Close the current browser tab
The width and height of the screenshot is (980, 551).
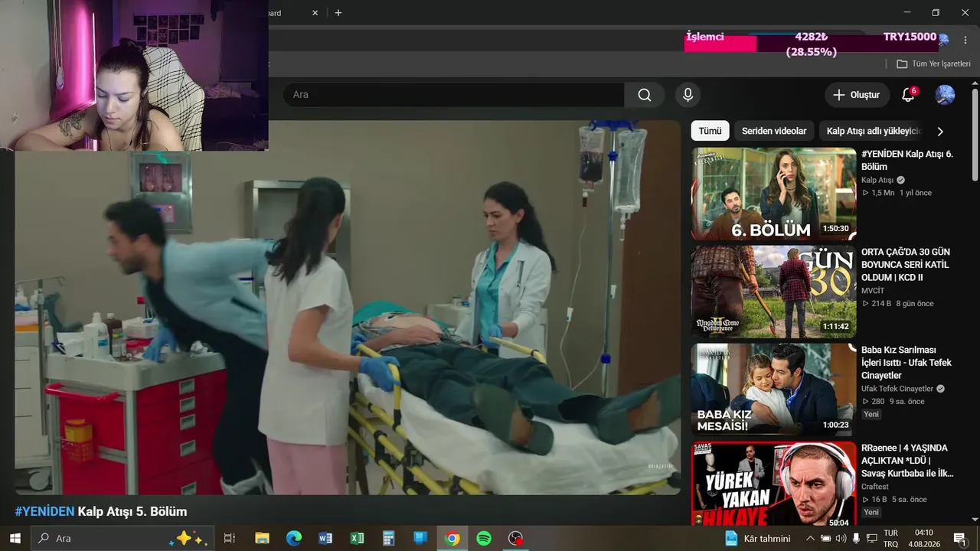[x=315, y=13]
